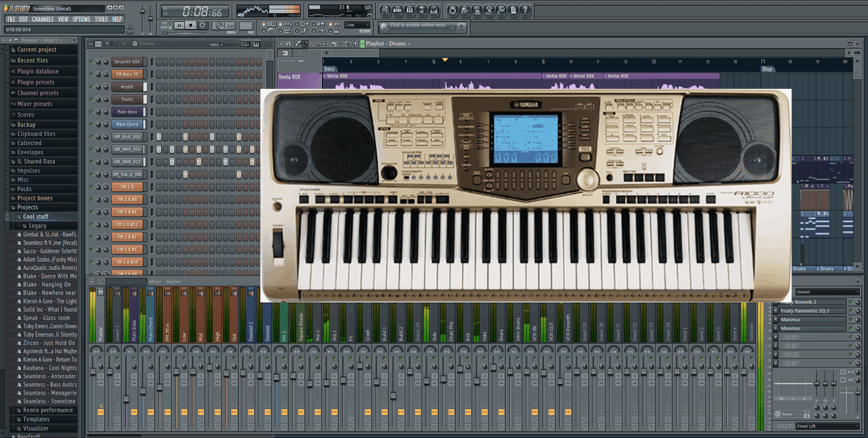Mute the Resynth VOX channel LED

tap(91, 62)
